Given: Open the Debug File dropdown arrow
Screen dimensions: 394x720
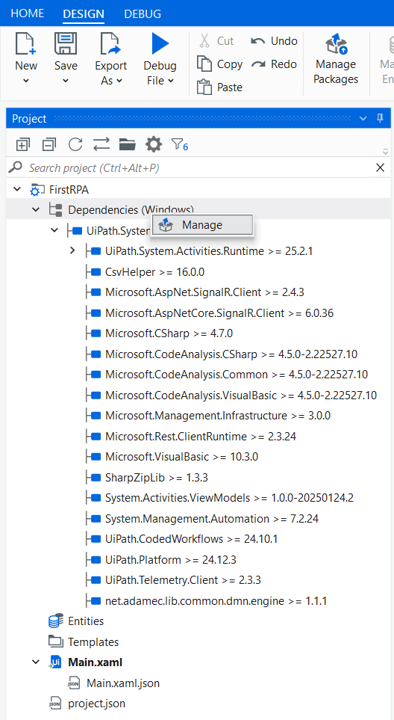Looking at the screenshot, I should coord(171,81).
